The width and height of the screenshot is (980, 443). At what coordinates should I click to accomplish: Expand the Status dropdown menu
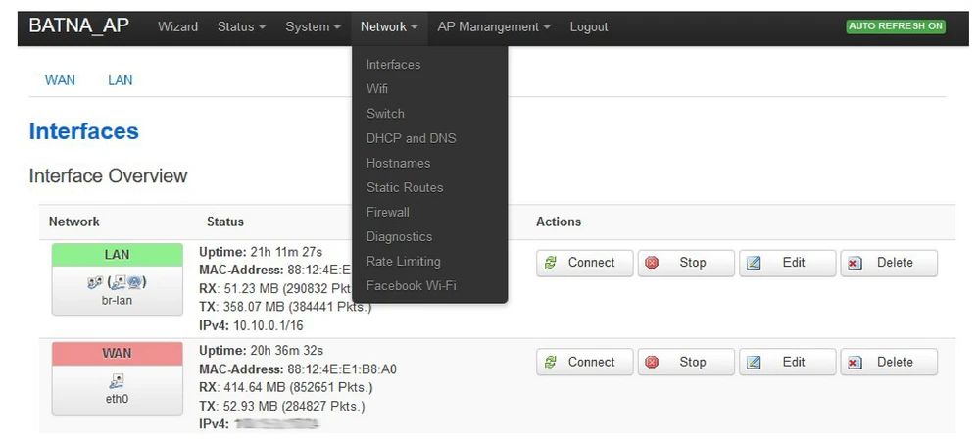(x=241, y=26)
